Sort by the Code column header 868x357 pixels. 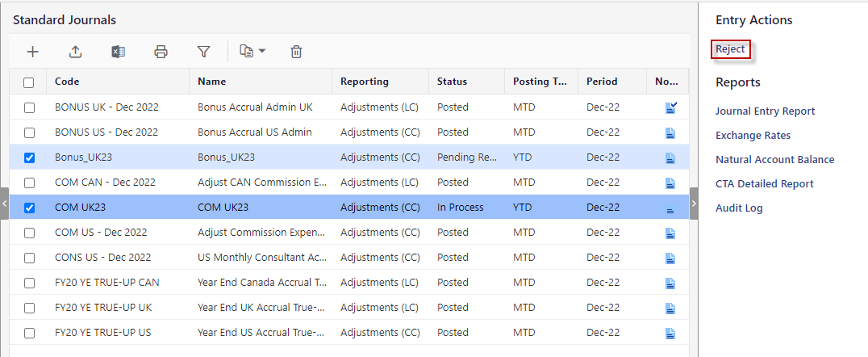(67, 82)
